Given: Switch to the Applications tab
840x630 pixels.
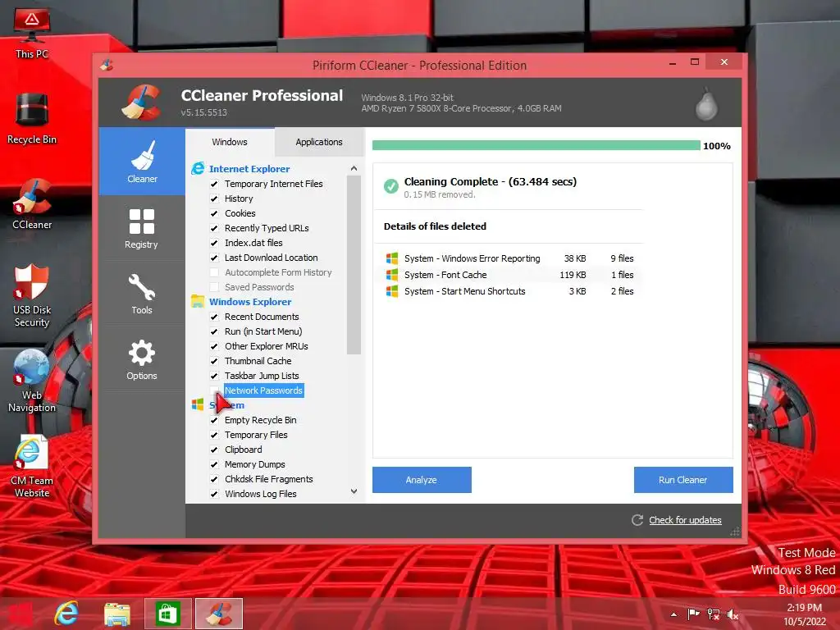Looking at the screenshot, I should click(x=319, y=142).
